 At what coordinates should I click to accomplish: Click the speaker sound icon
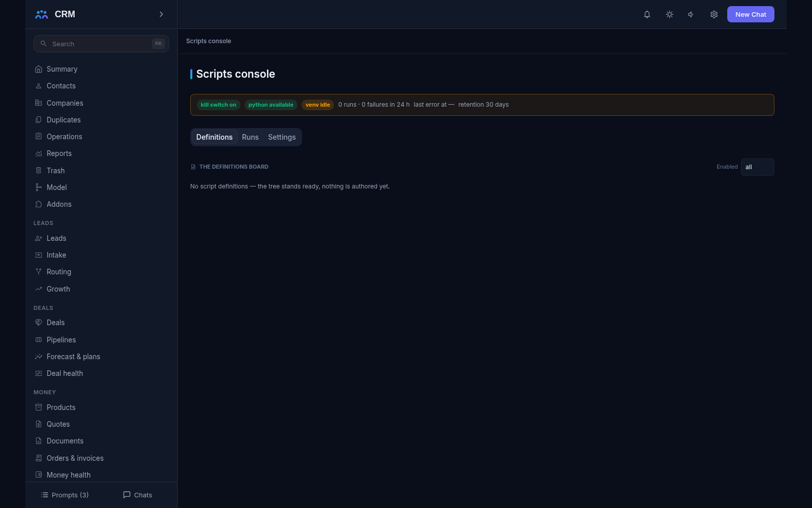[691, 14]
